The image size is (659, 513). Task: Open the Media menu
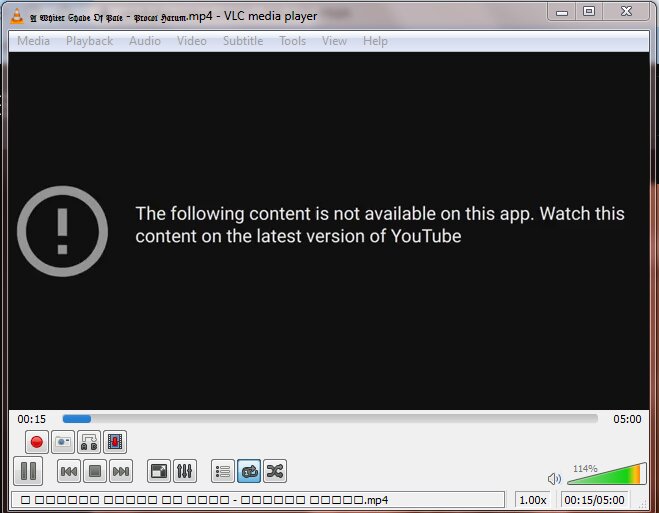coord(33,41)
